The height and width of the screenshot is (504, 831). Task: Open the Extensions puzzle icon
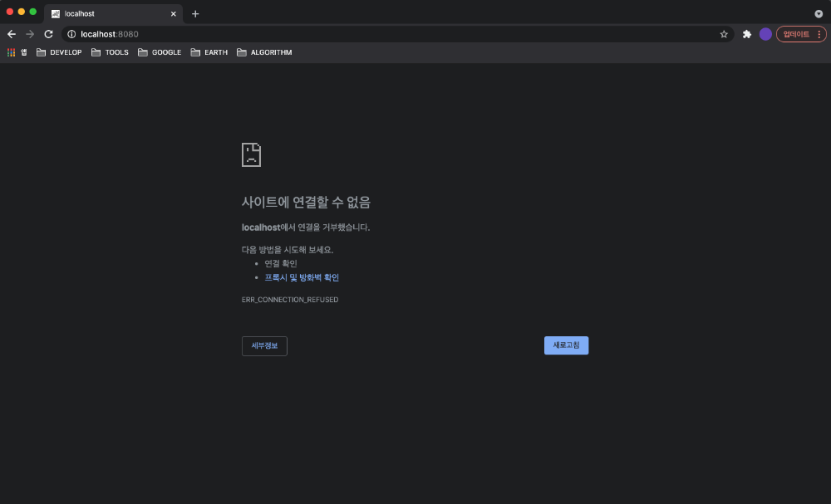click(747, 34)
